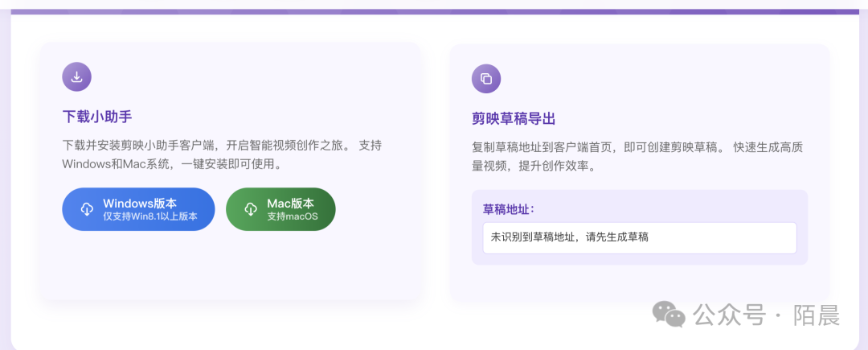Click the 草稿地址 input field
Screen dimensions: 868x350
pos(640,238)
